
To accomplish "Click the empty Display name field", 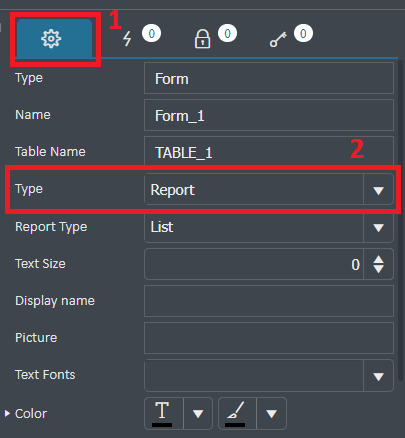I will pos(269,301).
